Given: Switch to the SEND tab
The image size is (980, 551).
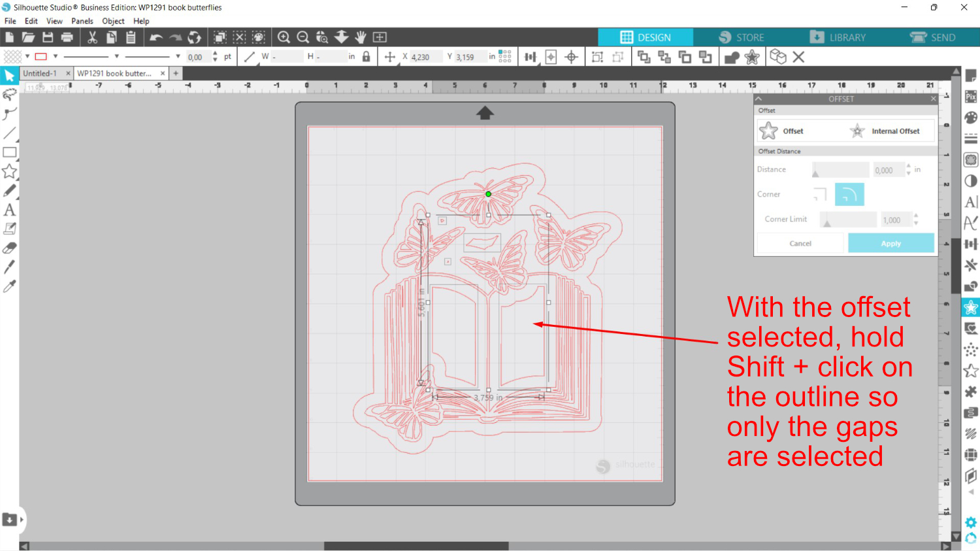Looking at the screenshot, I should [933, 37].
